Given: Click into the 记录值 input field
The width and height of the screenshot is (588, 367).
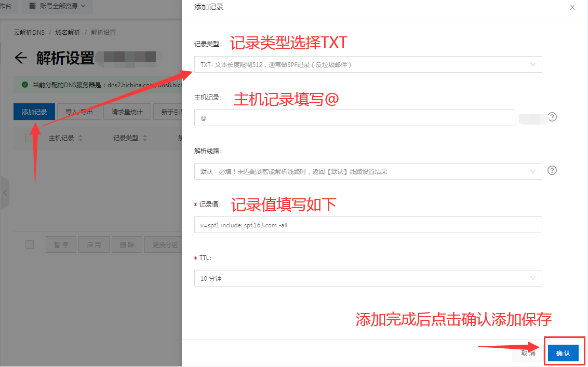Looking at the screenshot, I should [368, 225].
